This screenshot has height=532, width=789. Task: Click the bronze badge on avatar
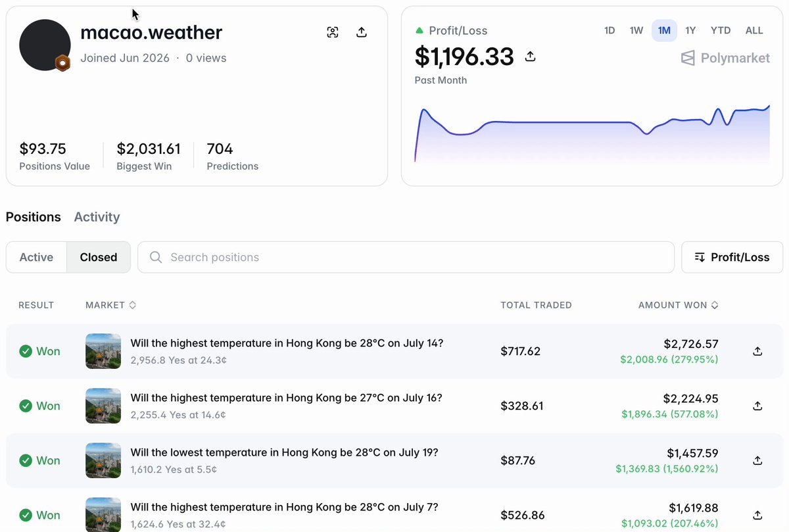(62, 63)
